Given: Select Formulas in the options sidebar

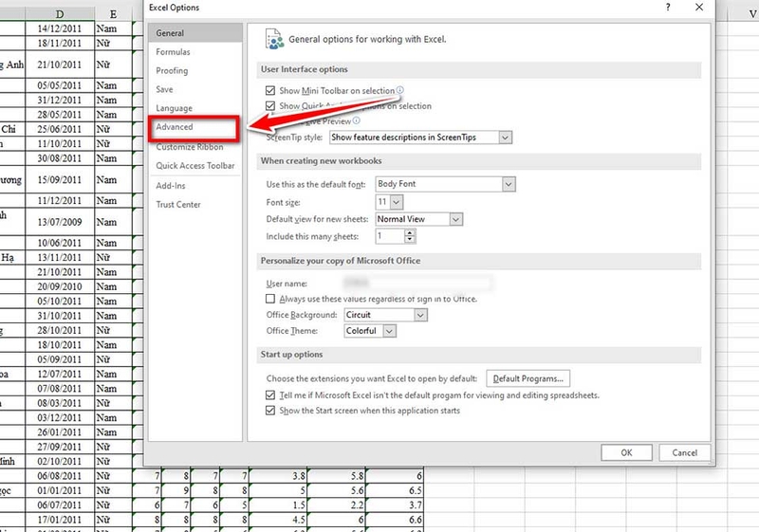Looking at the screenshot, I should 173,52.
